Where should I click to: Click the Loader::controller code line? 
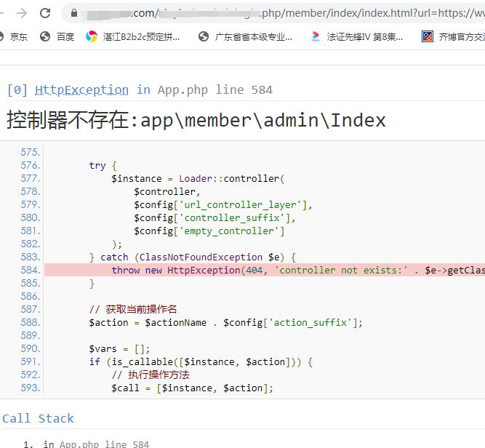(197, 178)
